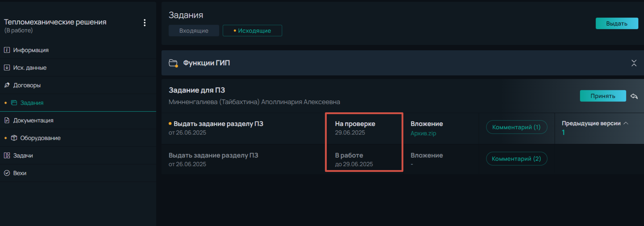Click the В работе status

click(349, 155)
